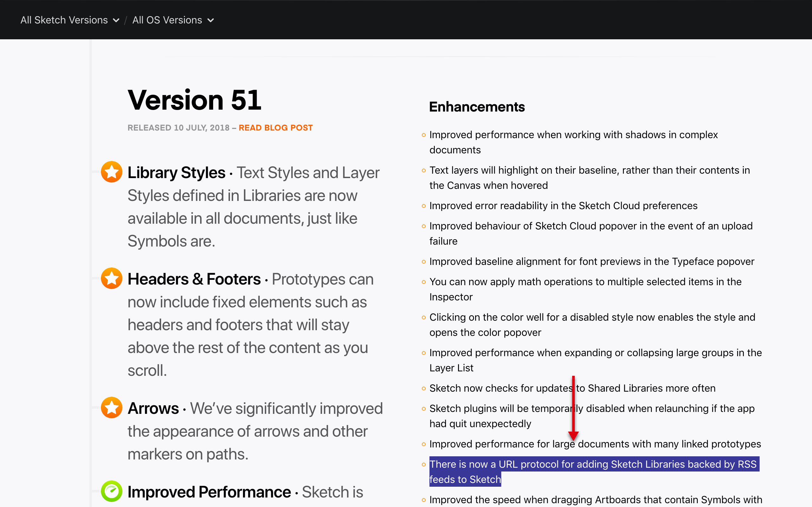Click the green Improved Performance gauge icon
Screen dimensions: 812x507
[111, 491]
